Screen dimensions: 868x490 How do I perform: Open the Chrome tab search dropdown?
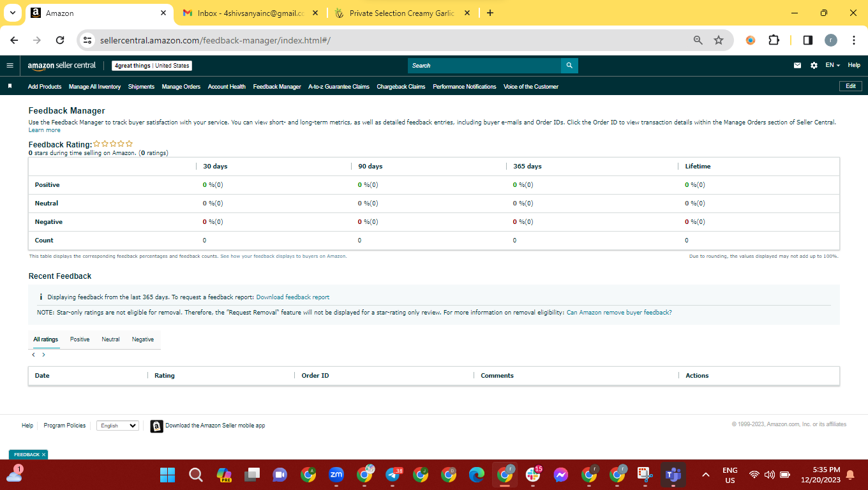click(x=12, y=13)
